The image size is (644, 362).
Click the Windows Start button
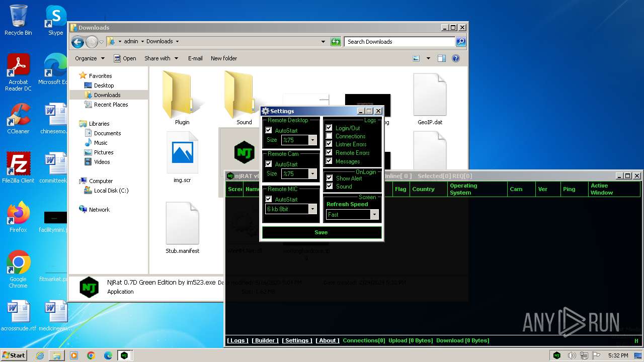(14, 355)
